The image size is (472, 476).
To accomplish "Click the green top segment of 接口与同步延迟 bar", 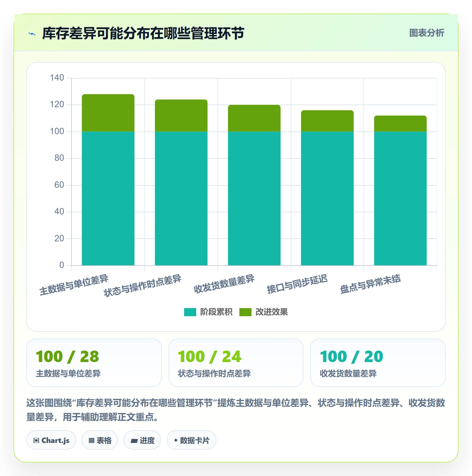I will (327, 121).
